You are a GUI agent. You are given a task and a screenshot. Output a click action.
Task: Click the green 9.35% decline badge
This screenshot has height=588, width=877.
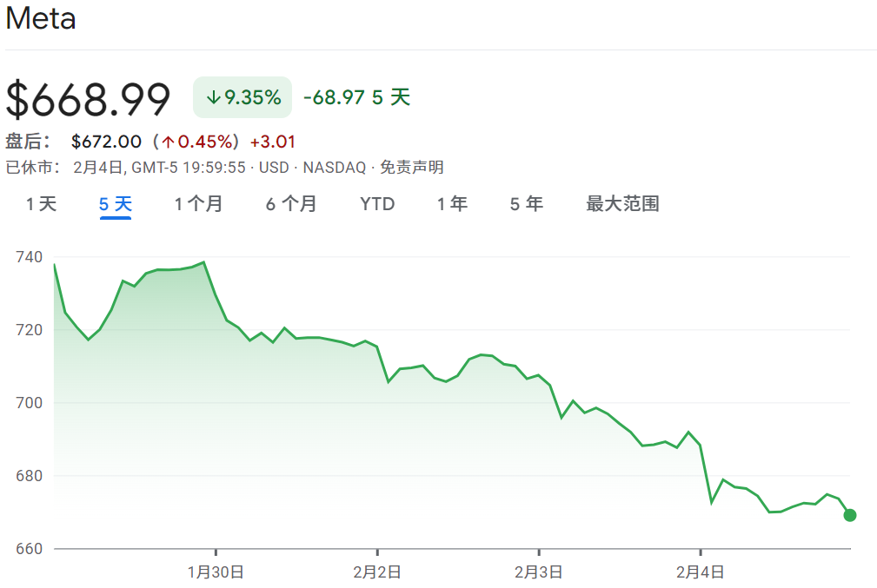click(x=242, y=97)
